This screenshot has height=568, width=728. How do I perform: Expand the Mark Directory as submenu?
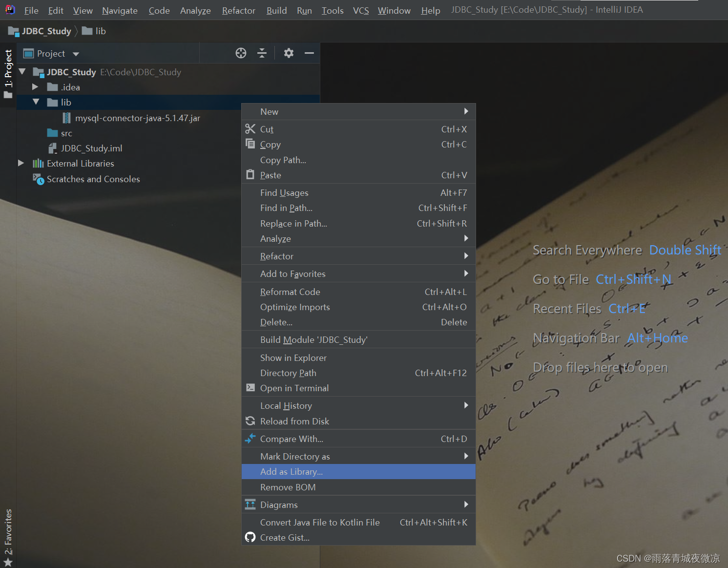(358, 456)
